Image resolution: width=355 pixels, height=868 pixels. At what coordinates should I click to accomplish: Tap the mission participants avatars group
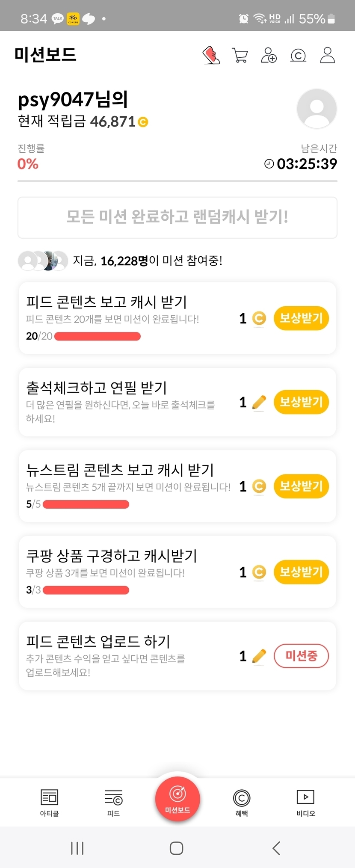[43, 261]
